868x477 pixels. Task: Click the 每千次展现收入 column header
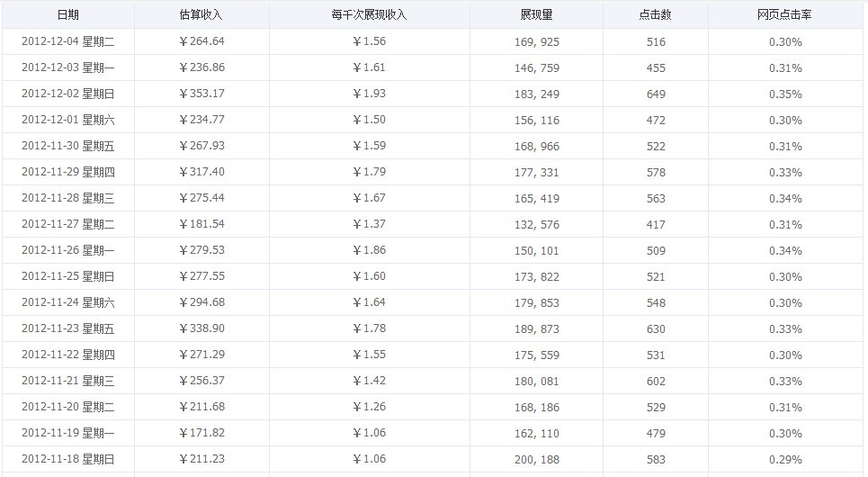click(369, 15)
